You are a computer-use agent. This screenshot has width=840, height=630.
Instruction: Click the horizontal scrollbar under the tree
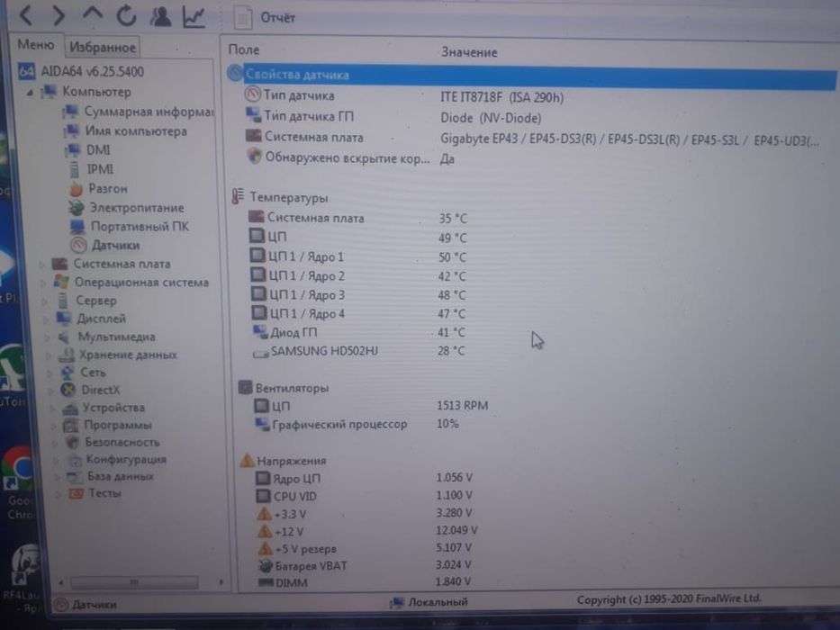click(x=134, y=581)
